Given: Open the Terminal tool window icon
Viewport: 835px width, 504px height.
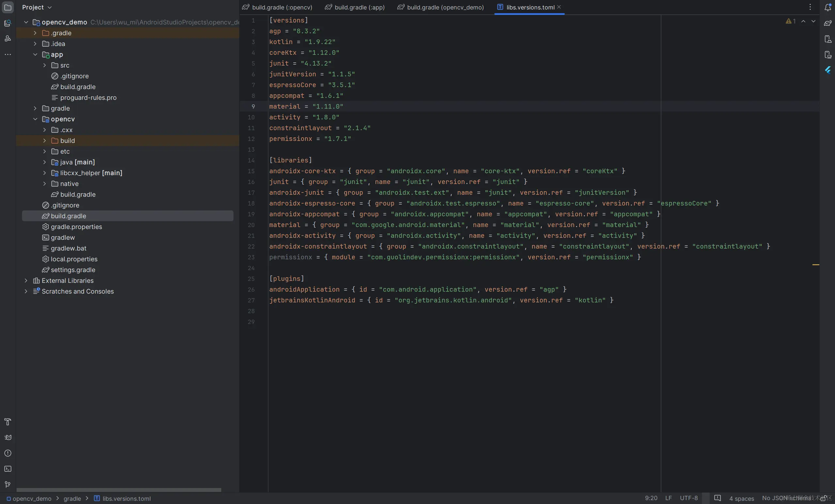Looking at the screenshot, I should tap(8, 469).
